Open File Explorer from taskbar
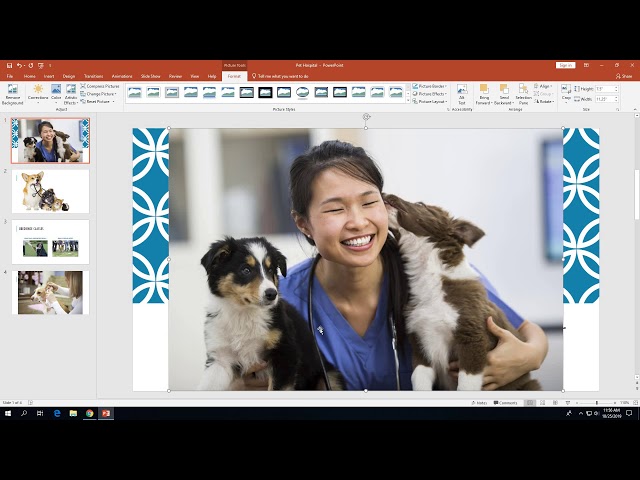640x480 pixels. point(73,413)
